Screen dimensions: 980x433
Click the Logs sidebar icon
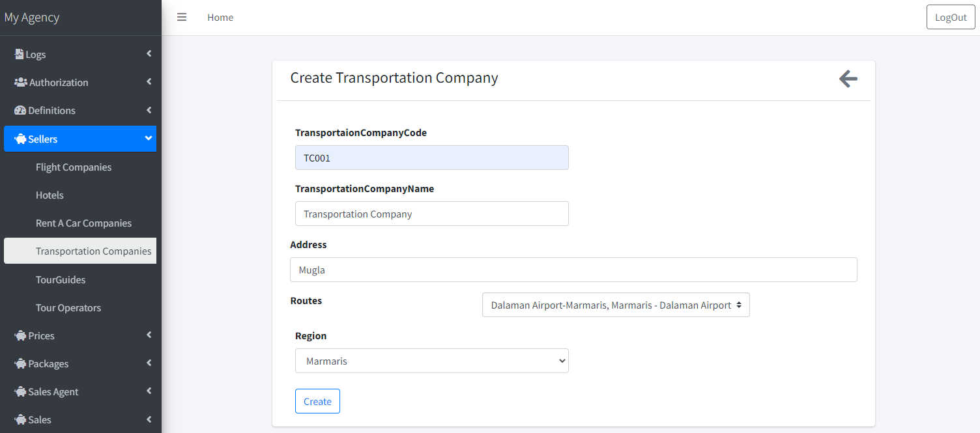pos(19,54)
